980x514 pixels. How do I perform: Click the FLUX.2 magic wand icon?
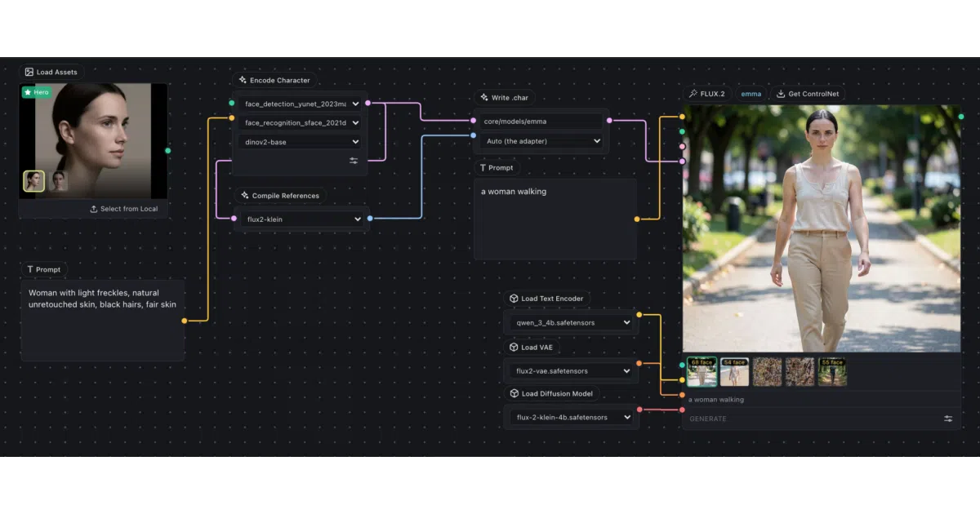693,94
